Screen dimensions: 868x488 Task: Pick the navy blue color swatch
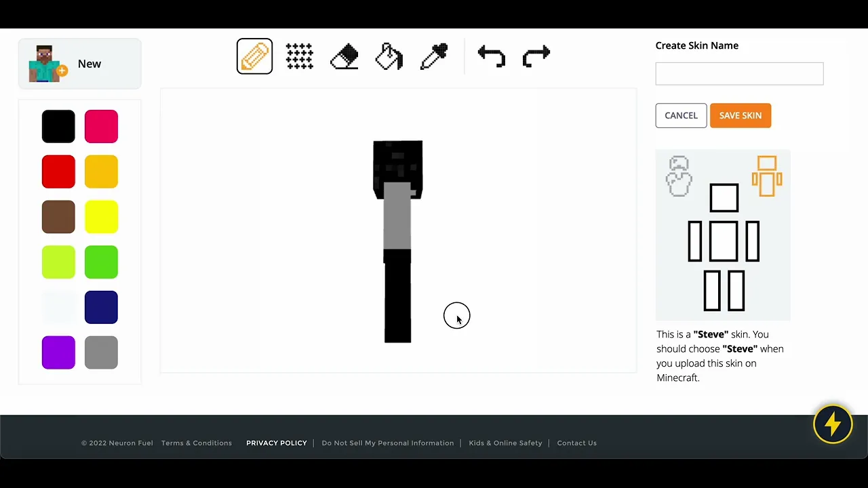pos(101,308)
